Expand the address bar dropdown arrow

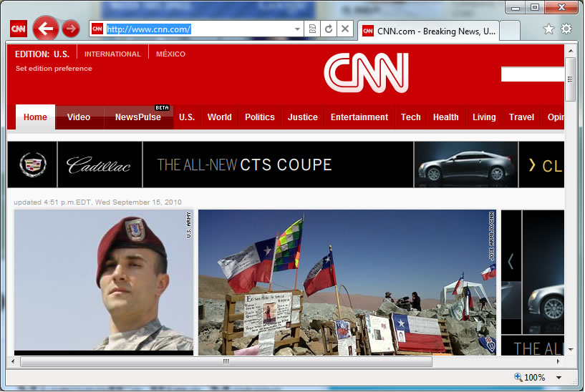298,29
